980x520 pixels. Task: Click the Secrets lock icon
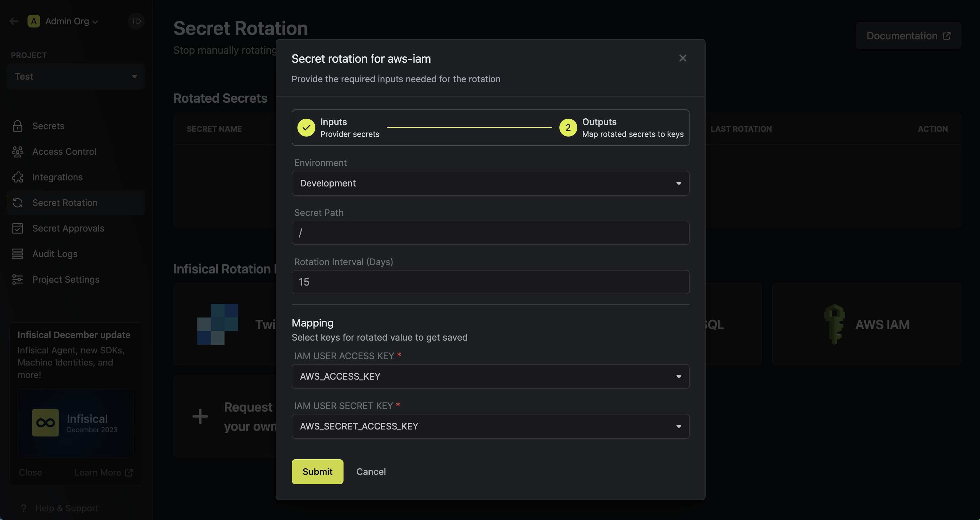(x=18, y=126)
